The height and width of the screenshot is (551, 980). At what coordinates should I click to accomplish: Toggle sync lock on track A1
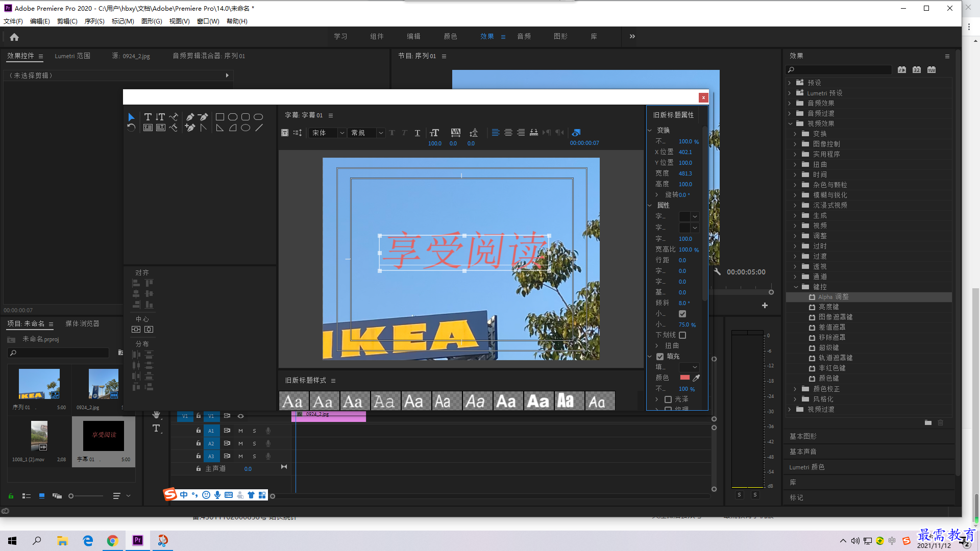tap(227, 431)
